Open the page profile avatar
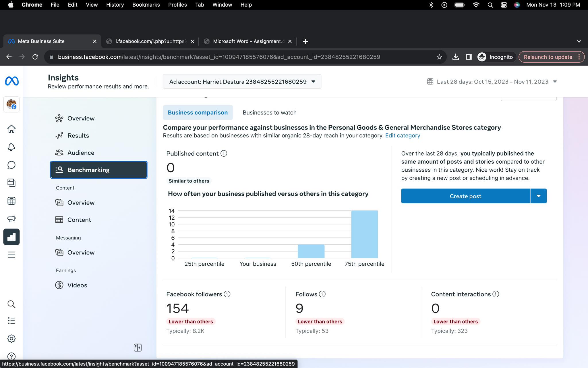 [11, 104]
